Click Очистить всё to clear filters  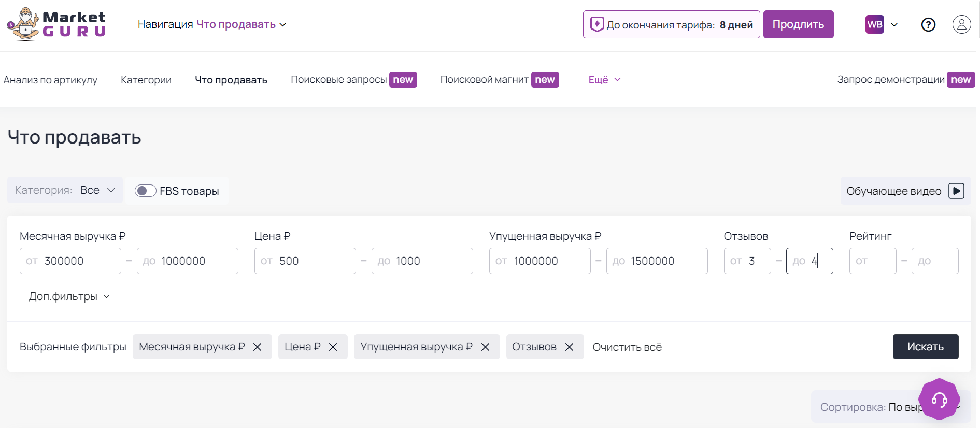(627, 347)
